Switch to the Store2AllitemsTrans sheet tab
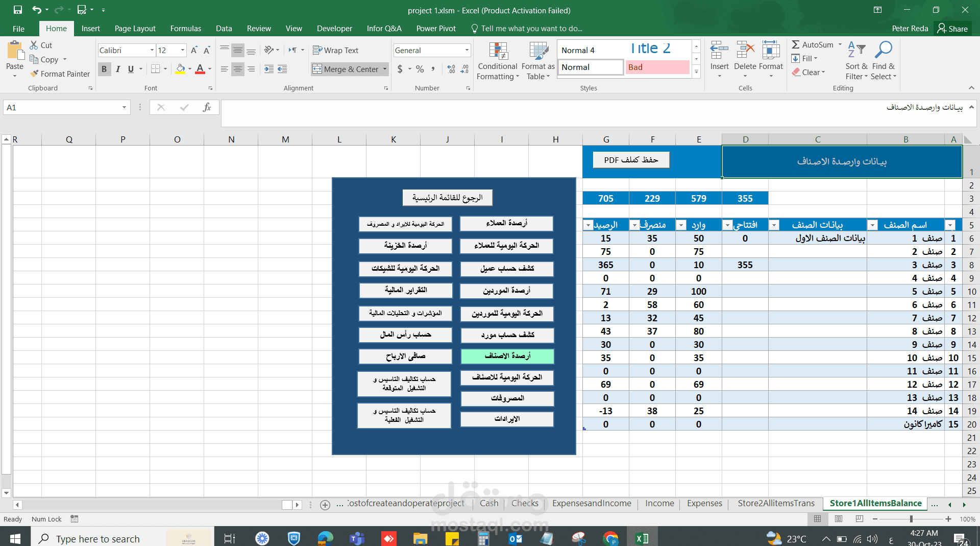 pos(776,504)
